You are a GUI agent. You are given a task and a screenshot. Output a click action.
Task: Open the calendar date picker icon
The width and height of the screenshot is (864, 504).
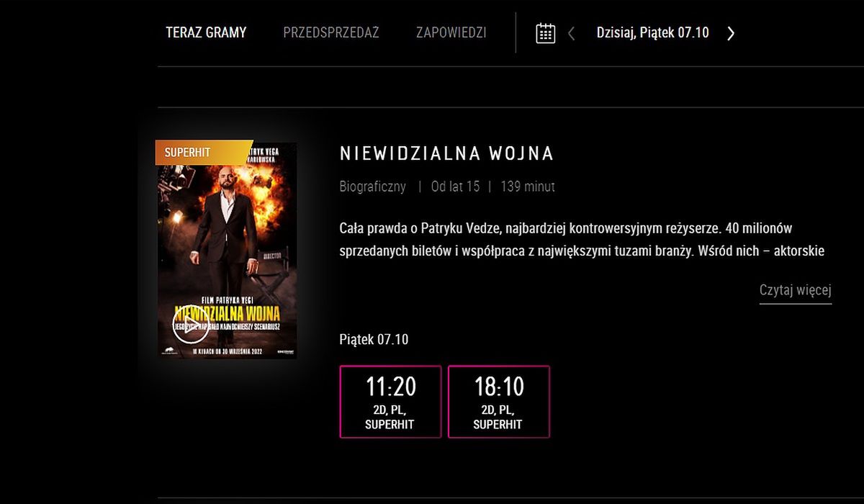(546, 33)
